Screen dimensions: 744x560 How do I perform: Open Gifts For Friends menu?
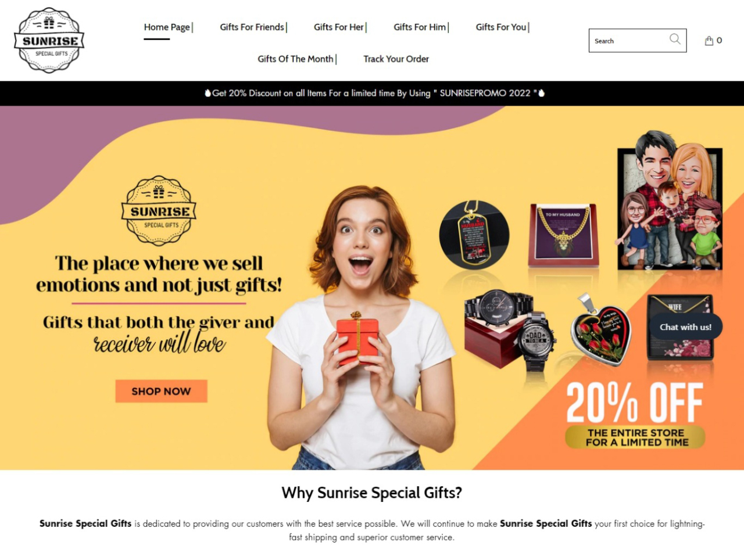252,27
